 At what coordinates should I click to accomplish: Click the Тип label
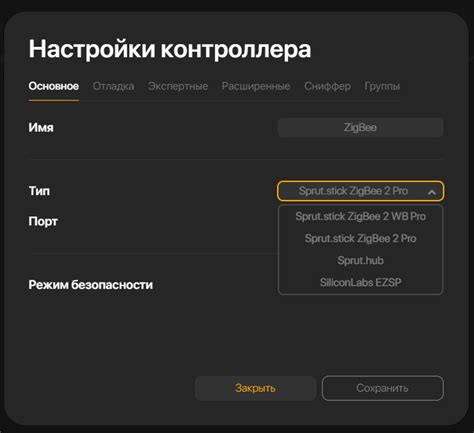(x=39, y=191)
